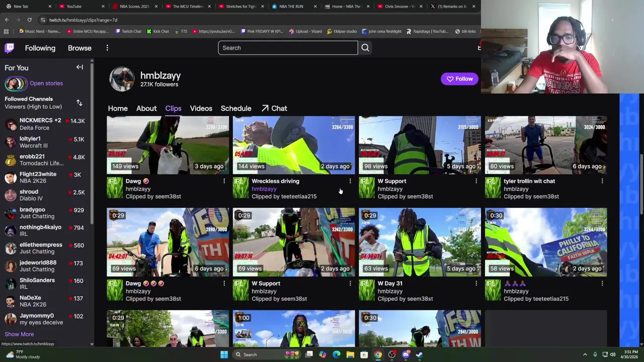Viewport: 644px width, 362px height.
Task: Open clipper teeteetiaa215 under Wreckless driving
Action: [299, 197]
